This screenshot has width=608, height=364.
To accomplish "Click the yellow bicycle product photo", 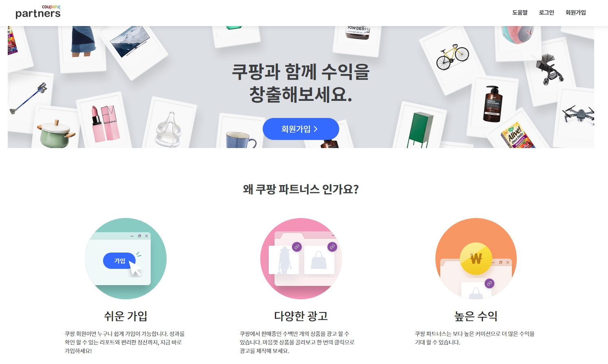I will (x=452, y=57).
